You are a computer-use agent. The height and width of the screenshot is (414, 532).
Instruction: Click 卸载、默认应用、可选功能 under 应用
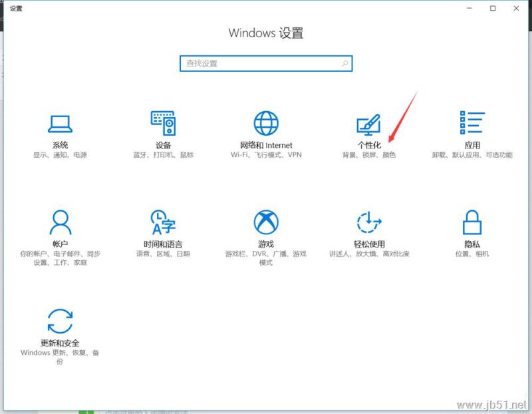point(471,152)
